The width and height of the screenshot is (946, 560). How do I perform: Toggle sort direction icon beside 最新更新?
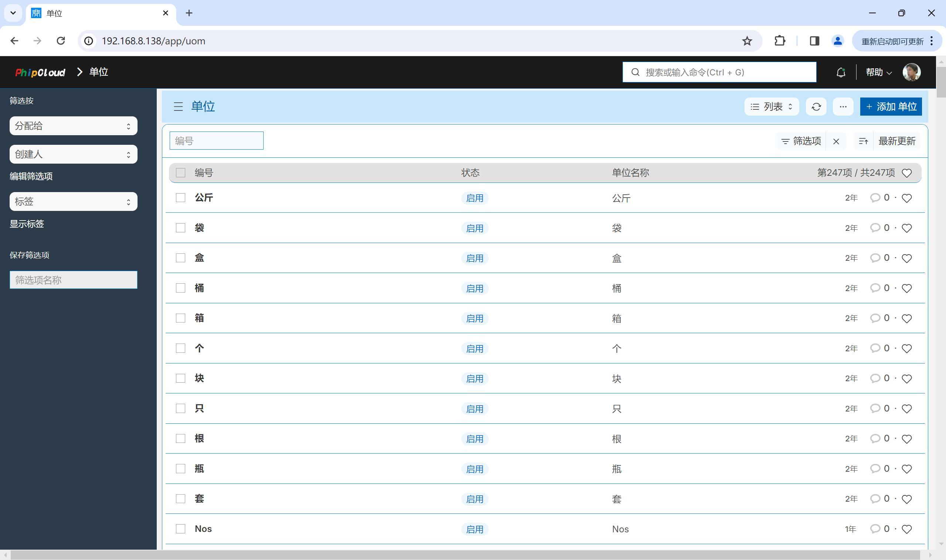tap(863, 141)
